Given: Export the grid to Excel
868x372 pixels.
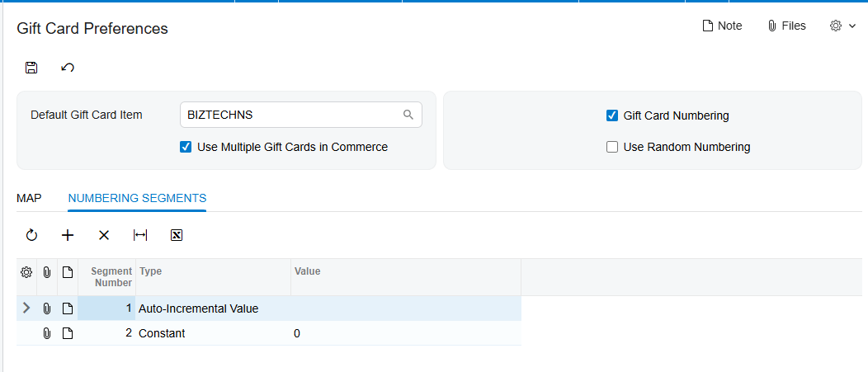Looking at the screenshot, I should 177,235.
